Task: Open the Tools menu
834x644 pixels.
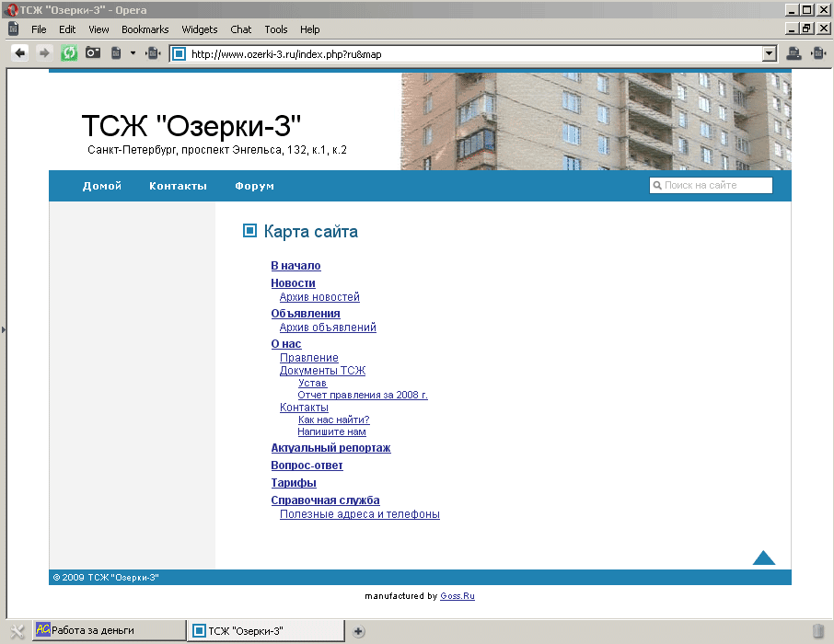Action: tap(276, 29)
